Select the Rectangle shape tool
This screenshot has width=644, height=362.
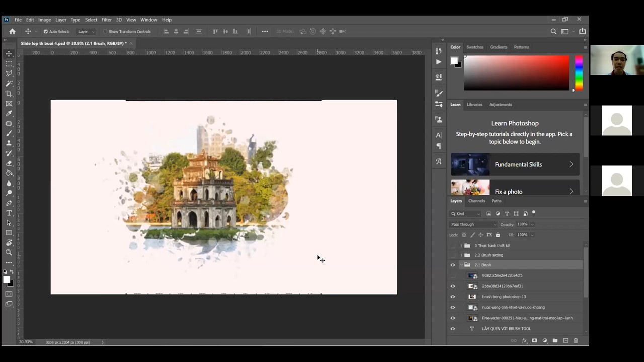[x=9, y=233]
